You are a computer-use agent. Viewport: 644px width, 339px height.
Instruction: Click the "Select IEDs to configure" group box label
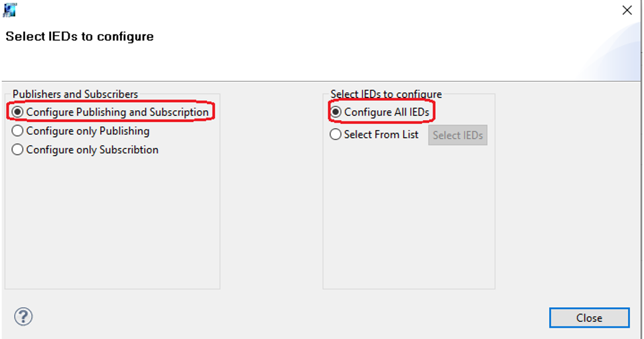coord(386,94)
